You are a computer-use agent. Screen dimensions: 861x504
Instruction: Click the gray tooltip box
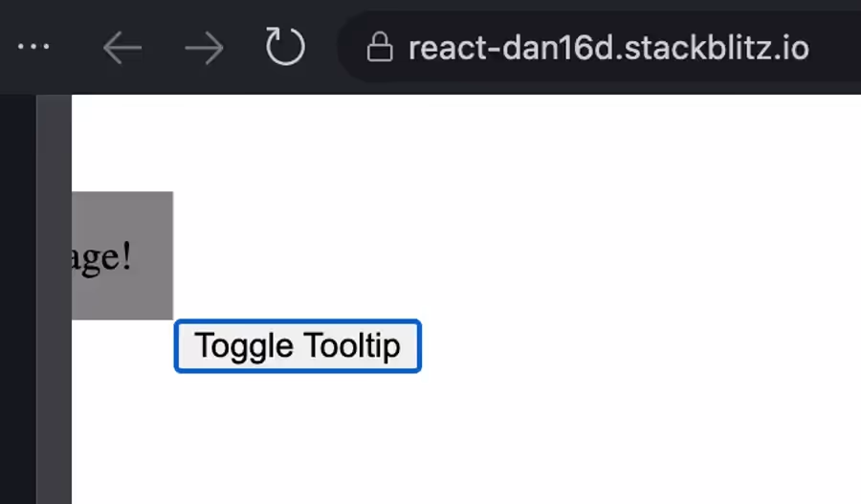pyautogui.click(x=122, y=255)
